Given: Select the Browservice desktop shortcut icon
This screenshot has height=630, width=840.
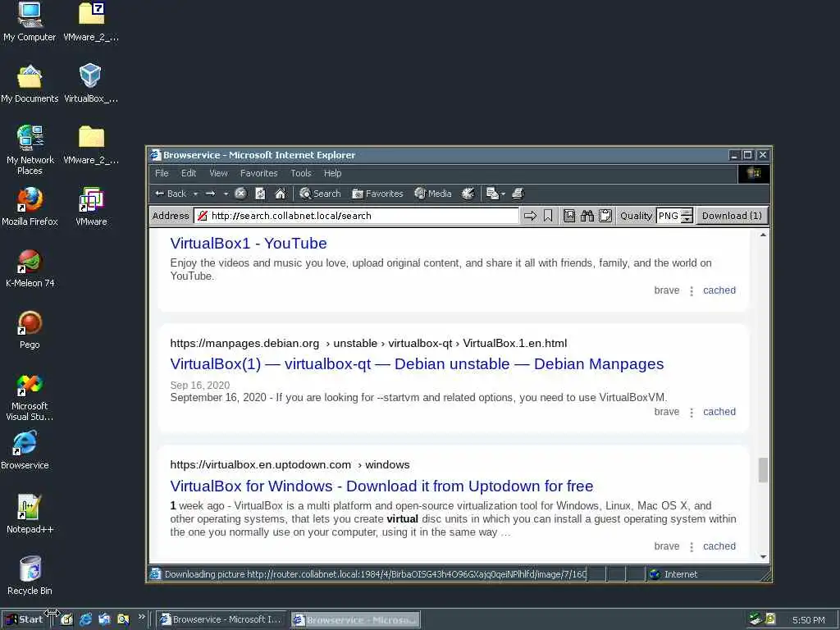Looking at the screenshot, I should coord(25,450).
